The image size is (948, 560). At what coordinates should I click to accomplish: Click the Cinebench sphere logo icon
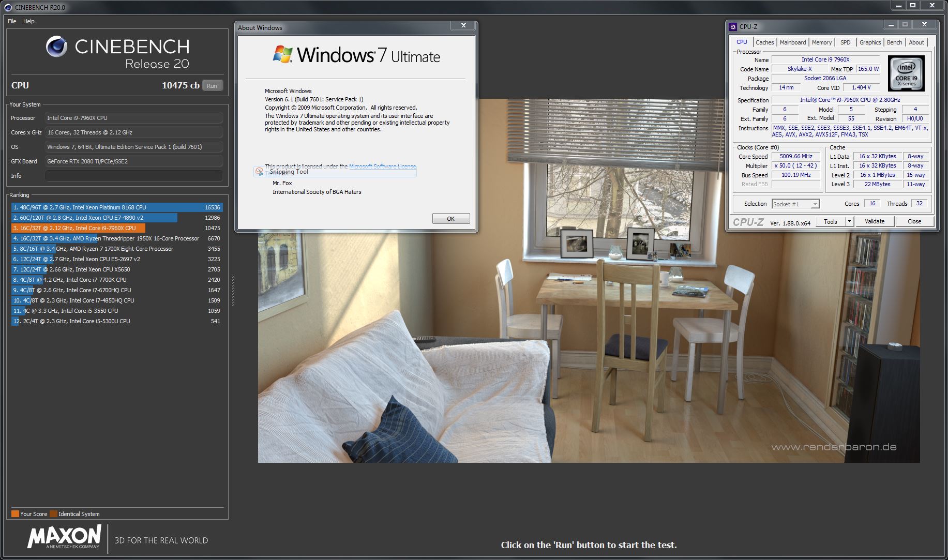56,47
